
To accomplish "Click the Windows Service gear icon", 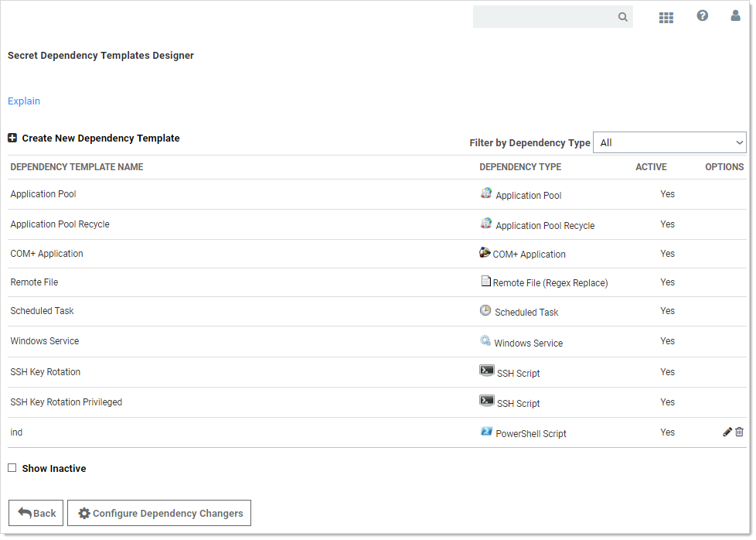I will coord(485,340).
